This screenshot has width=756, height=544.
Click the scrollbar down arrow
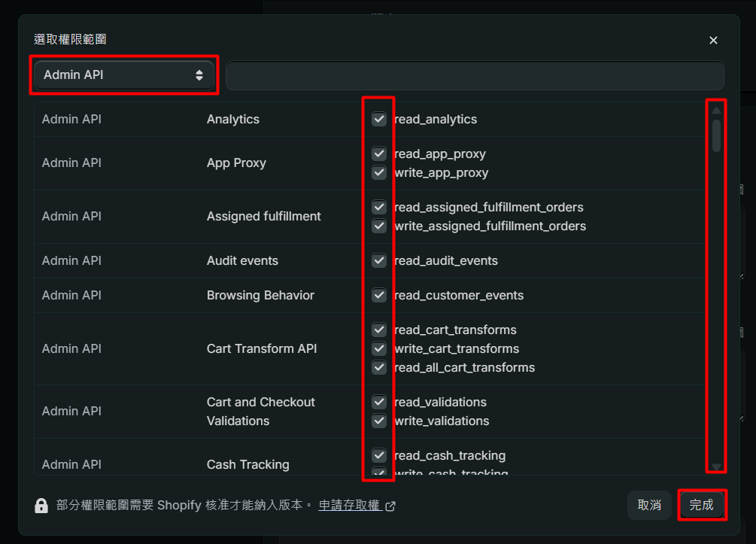(x=716, y=467)
